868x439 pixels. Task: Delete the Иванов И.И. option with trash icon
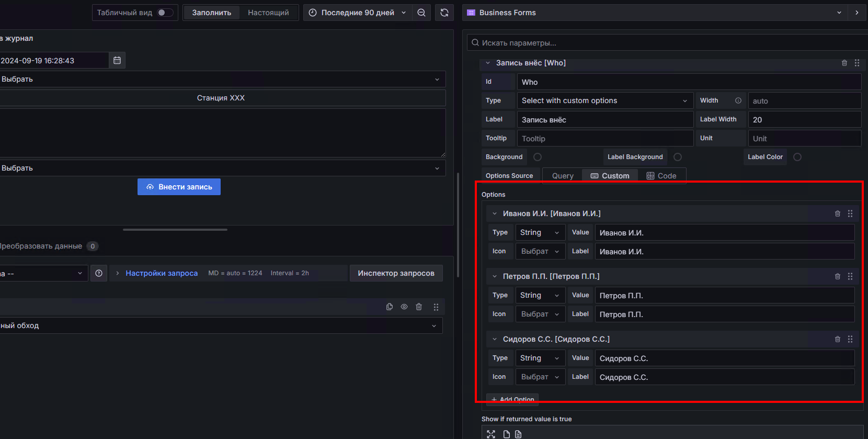[837, 213]
